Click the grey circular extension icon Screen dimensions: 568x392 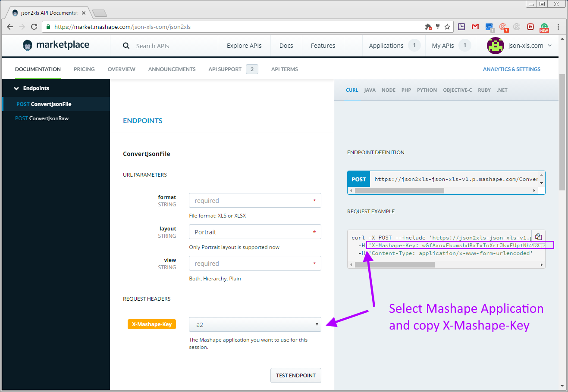point(517,27)
